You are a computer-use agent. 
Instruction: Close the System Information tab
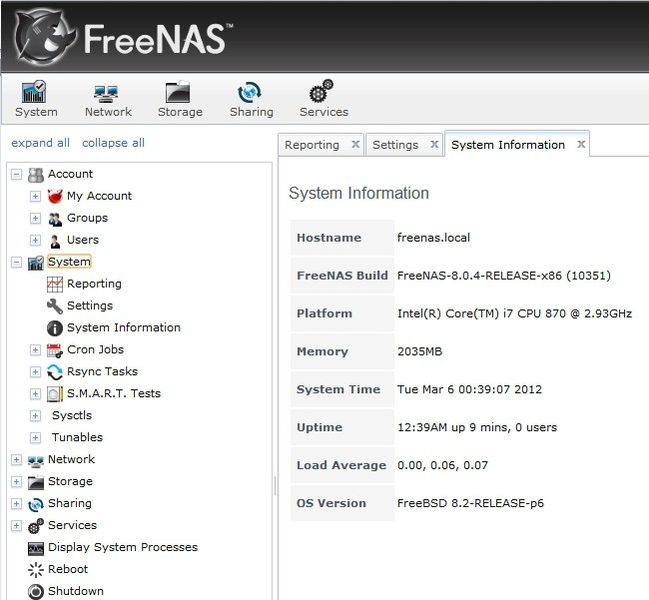[x=581, y=144]
